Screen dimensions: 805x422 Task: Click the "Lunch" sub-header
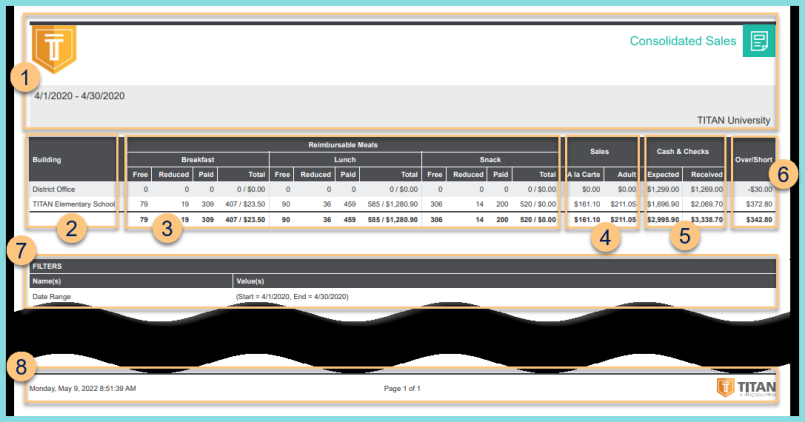click(345, 160)
